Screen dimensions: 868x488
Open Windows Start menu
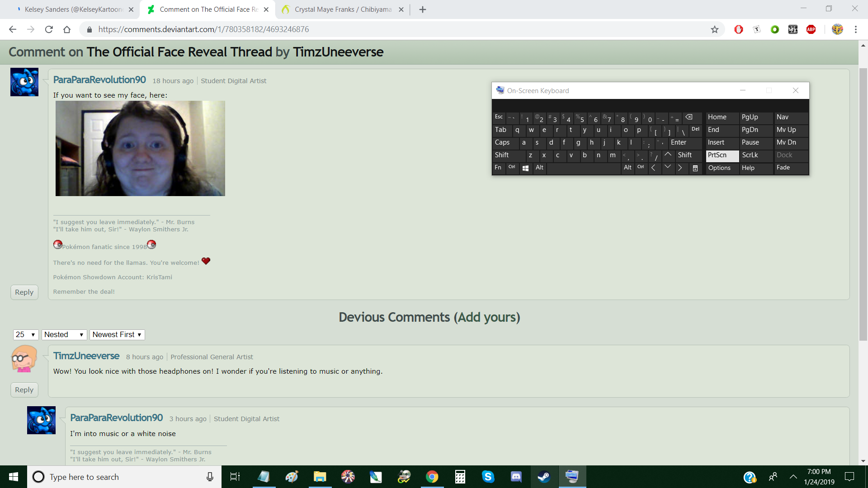click(x=14, y=477)
